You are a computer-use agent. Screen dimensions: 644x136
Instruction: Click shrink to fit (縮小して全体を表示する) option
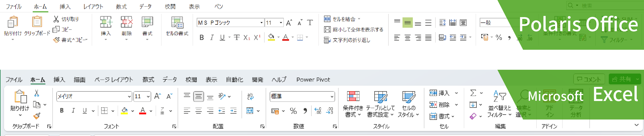pyautogui.click(x=353, y=29)
